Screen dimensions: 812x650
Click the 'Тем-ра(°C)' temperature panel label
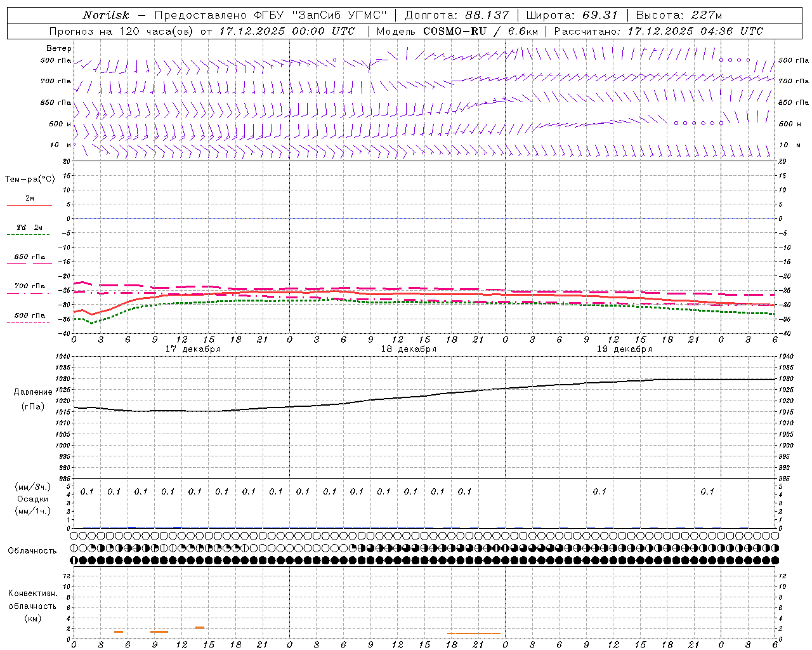point(30,180)
